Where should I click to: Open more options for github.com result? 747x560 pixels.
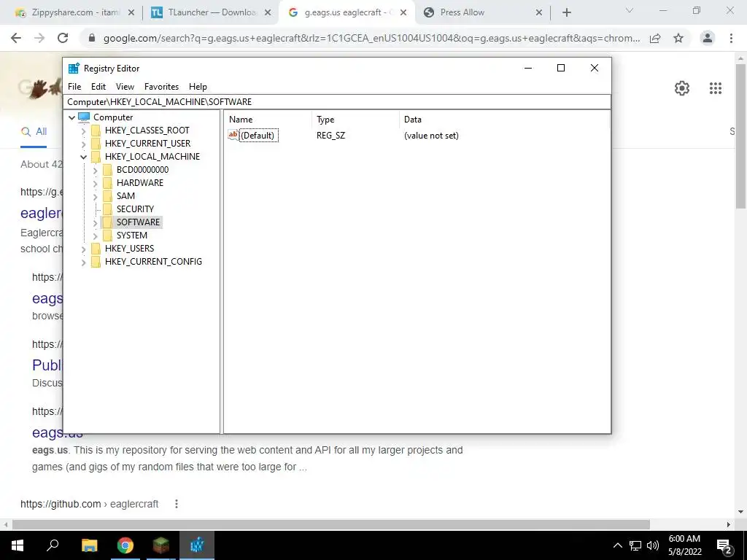pos(177,504)
